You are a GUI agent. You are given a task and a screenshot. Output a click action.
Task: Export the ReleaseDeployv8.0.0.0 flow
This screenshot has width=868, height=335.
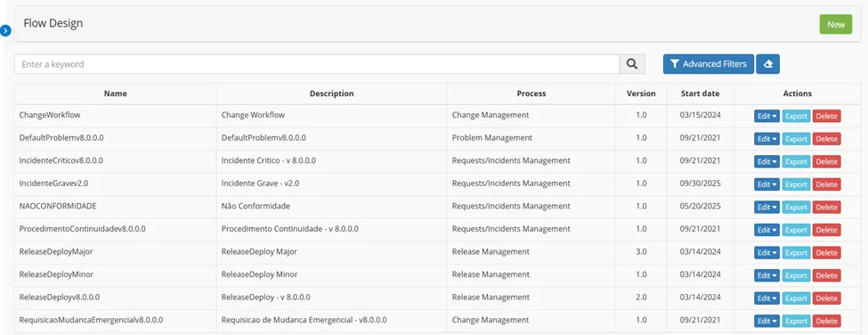coord(797,298)
